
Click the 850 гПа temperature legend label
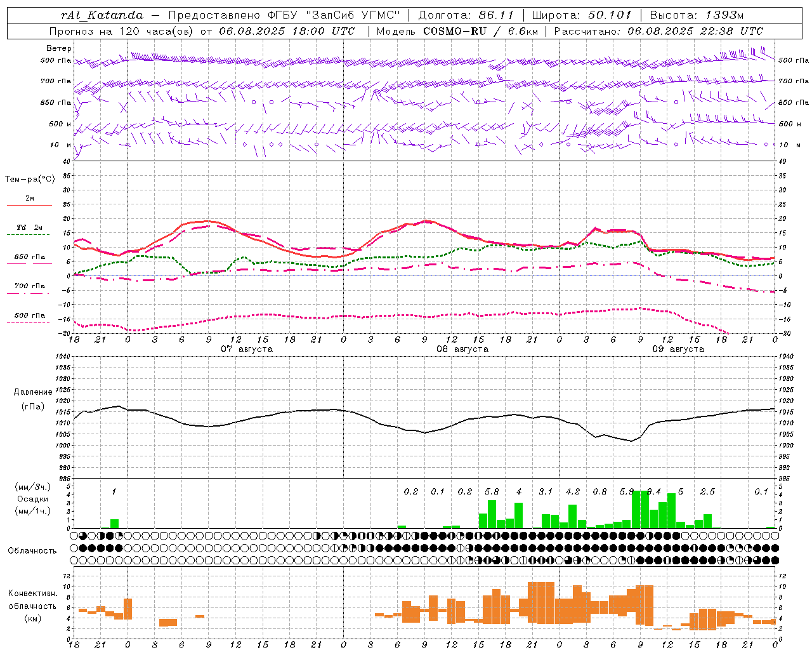click(29, 257)
